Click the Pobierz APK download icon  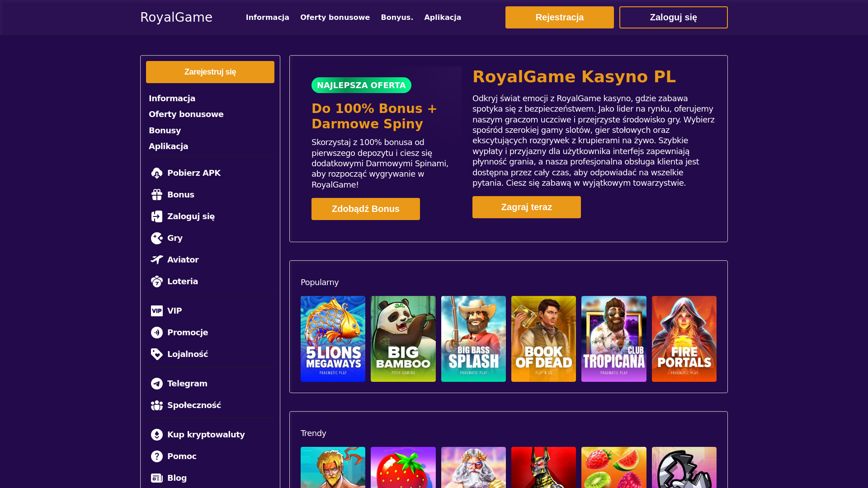(157, 173)
